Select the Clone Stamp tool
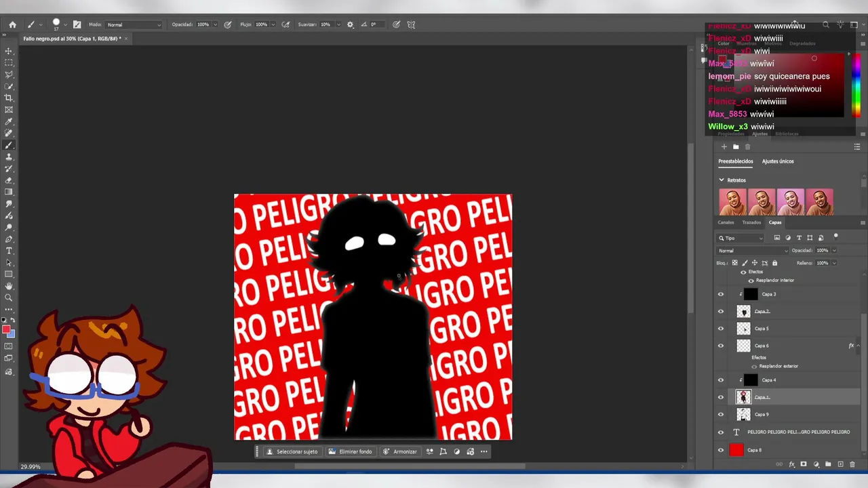 (x=9, y=157)
